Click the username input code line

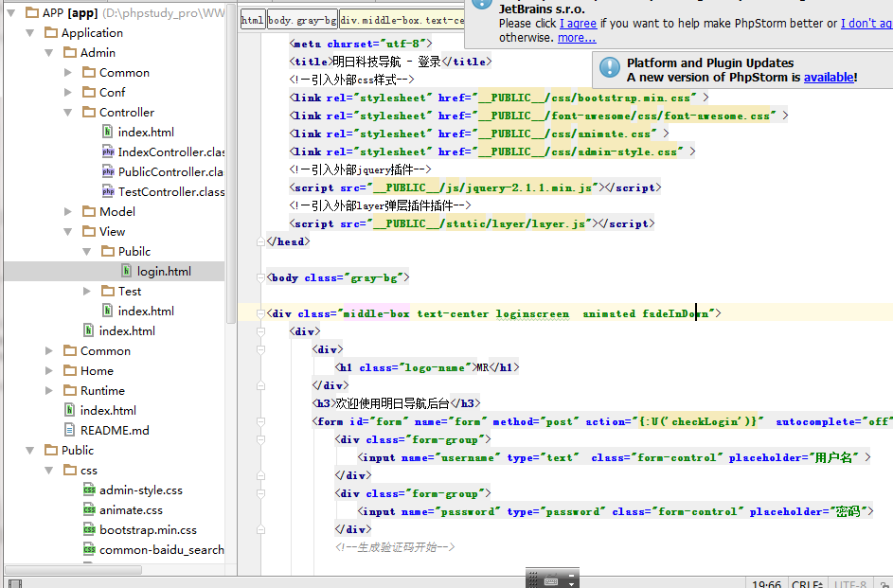(614, 457)
